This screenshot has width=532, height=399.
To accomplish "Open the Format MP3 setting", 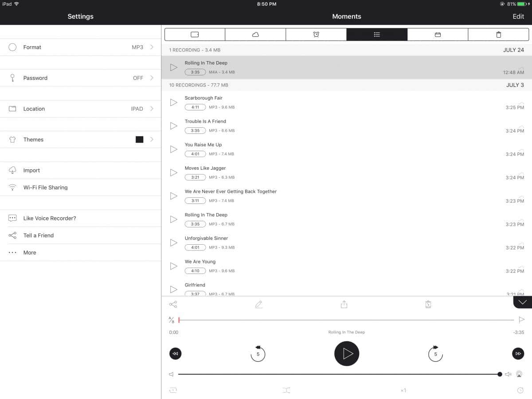I will point(81,47).
